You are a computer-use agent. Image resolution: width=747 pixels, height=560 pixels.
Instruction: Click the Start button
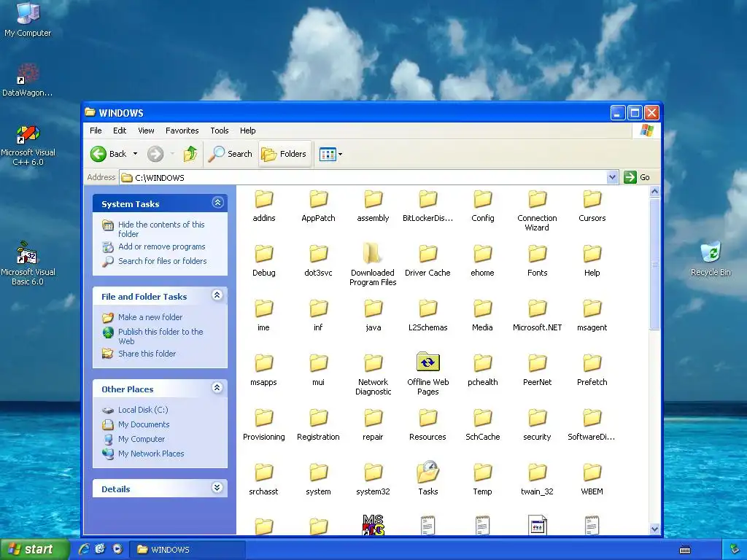point(34,549)
